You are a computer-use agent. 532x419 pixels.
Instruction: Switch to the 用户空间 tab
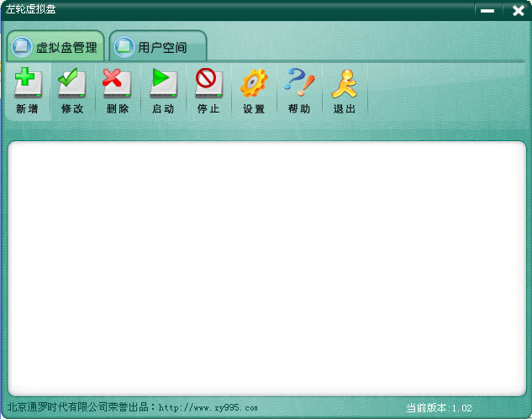[158, 46]
